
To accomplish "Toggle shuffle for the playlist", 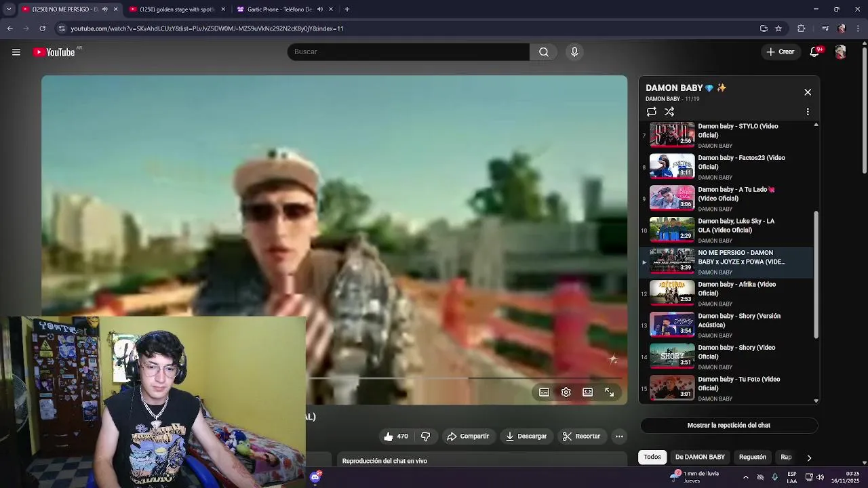I will click(669, 112).
